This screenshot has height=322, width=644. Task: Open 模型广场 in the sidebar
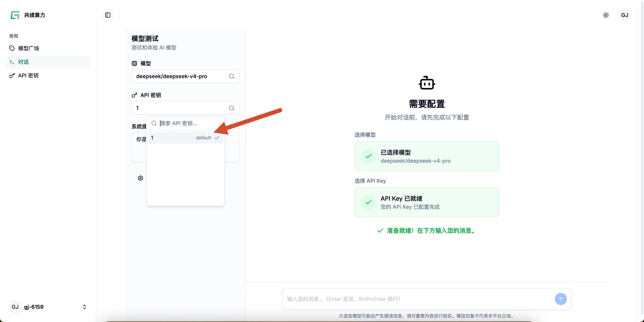pos(48,48)
